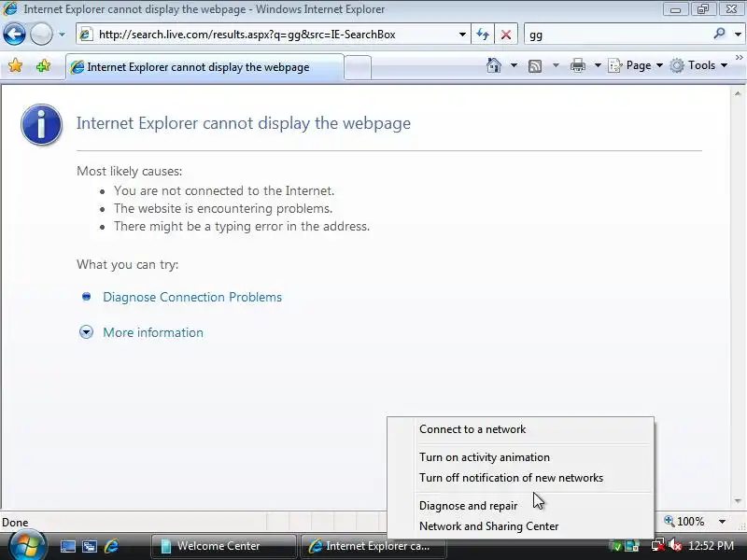Open a new blank tab

358,67
